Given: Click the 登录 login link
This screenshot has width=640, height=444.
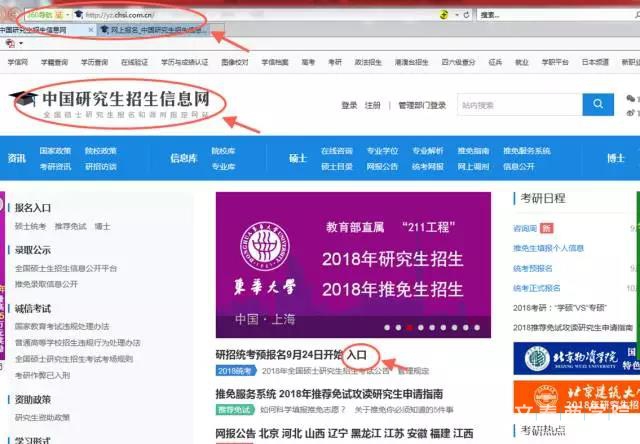Looking at the screenshot, I should click(x=349, y=105).
